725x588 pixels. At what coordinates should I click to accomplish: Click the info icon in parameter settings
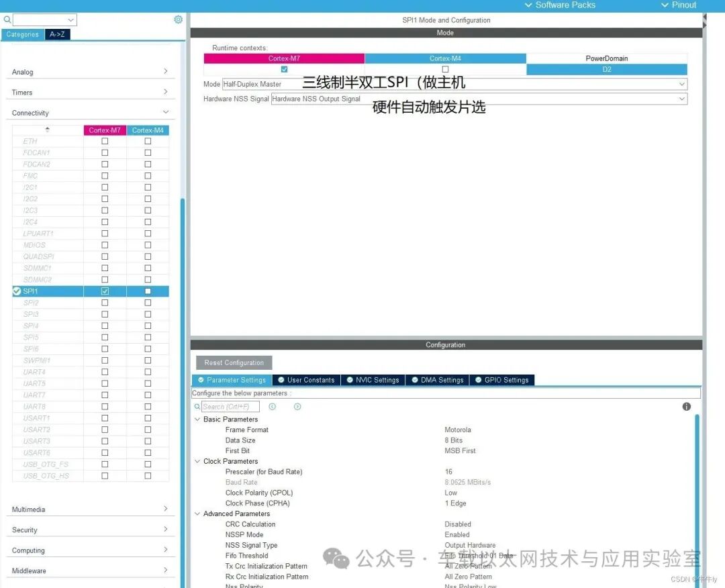click(687, 406)
